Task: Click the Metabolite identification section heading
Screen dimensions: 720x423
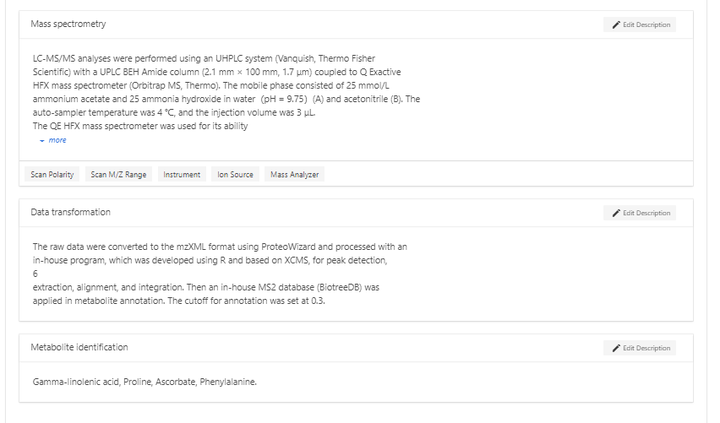Action: pos(79,347)
